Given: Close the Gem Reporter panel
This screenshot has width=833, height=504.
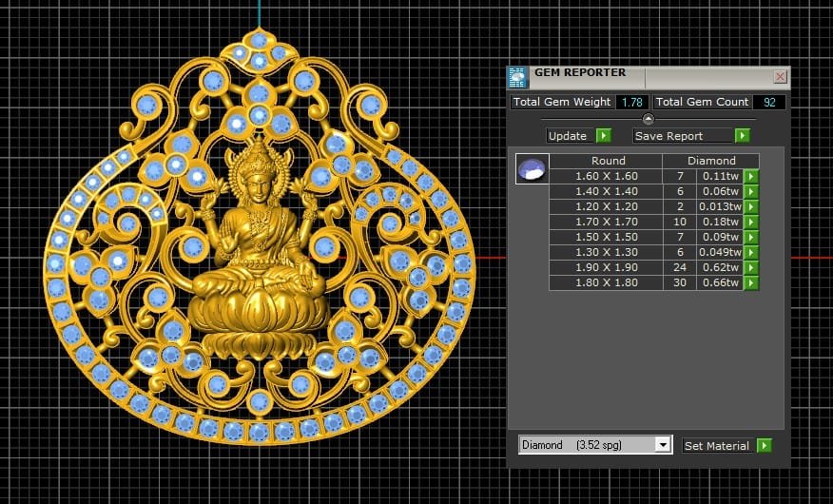Looking at the screenshot, I should 780,76.
